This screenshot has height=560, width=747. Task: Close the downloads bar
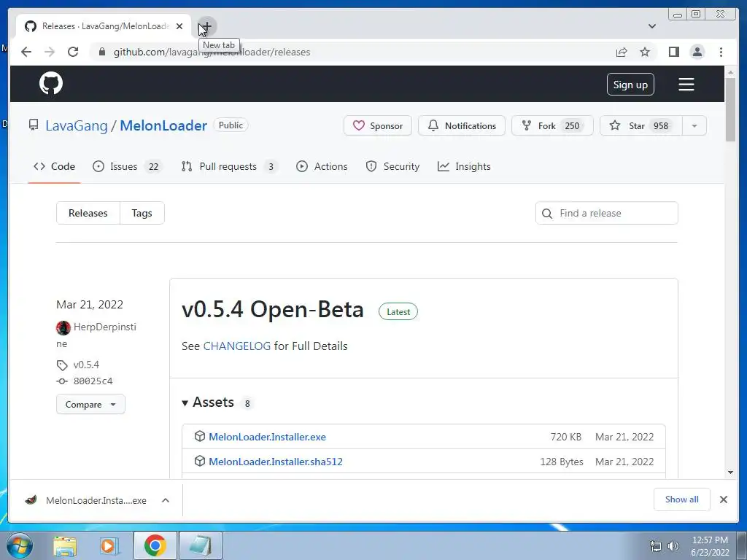[724, 499]
